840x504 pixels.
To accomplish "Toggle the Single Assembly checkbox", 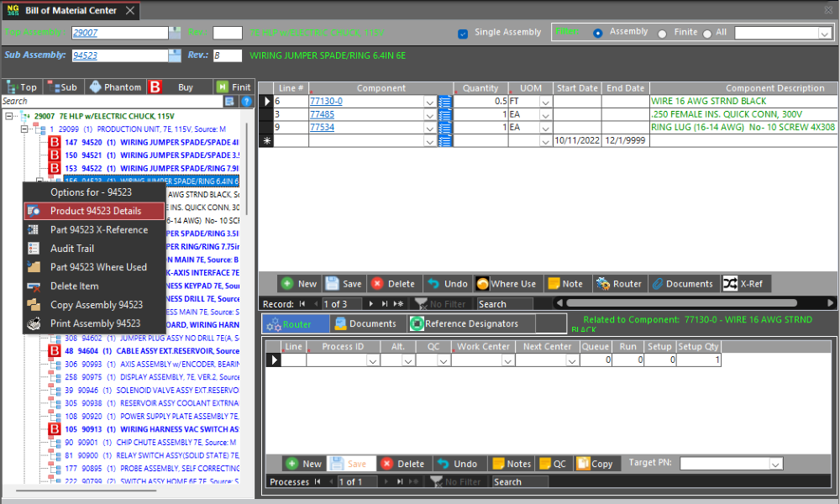I will coord(463,34).
